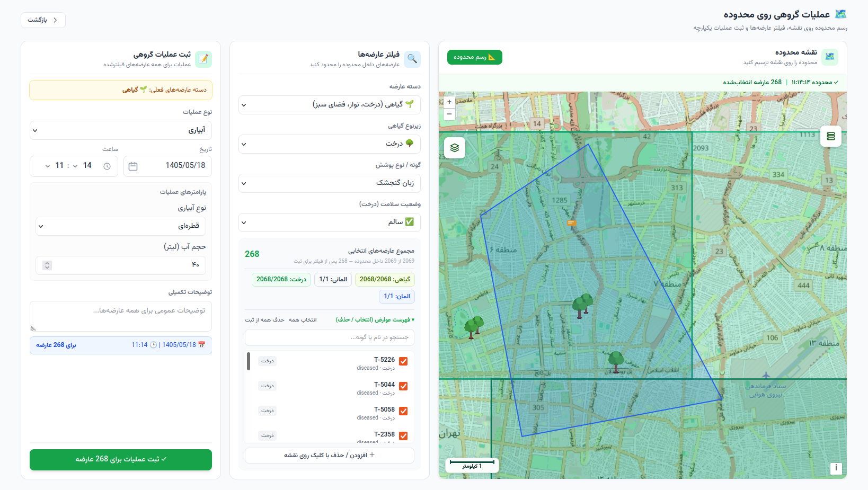This screenshot has width=868, height=490.
Task: Open the زیرنوع گیاهی subtype dropdown
Action: (x=330, y=144)
